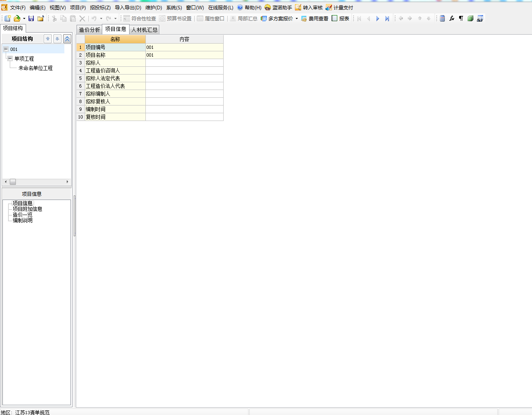Click the cut scissors icon
This screenshot has height=415, width=532.
tap(54, 18)
